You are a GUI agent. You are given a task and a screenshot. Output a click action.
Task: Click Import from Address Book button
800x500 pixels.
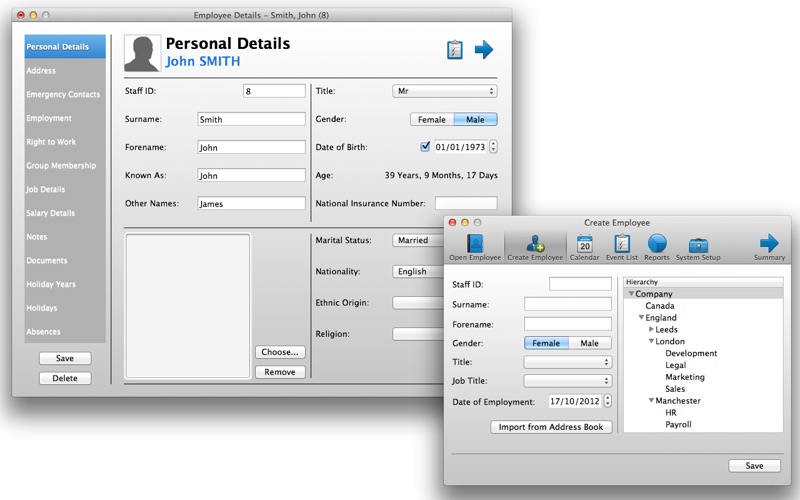(x=551, y=427)
